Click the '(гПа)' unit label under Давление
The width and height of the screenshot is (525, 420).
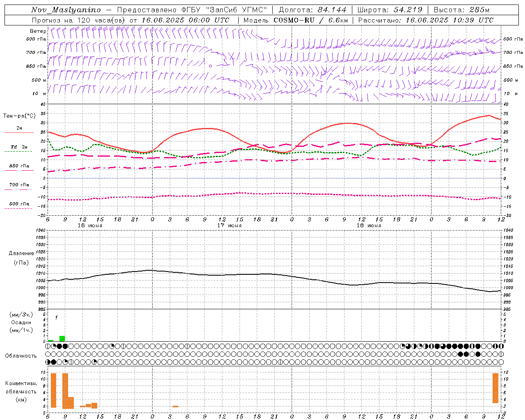(21, 263)
